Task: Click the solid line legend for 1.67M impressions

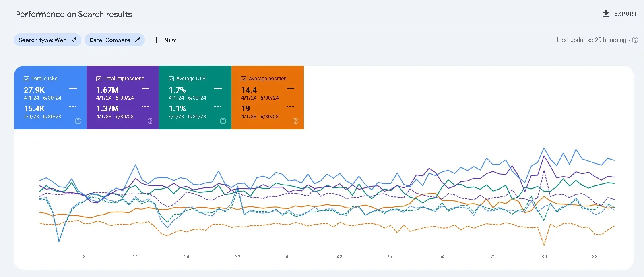Action: pos(145,88)
